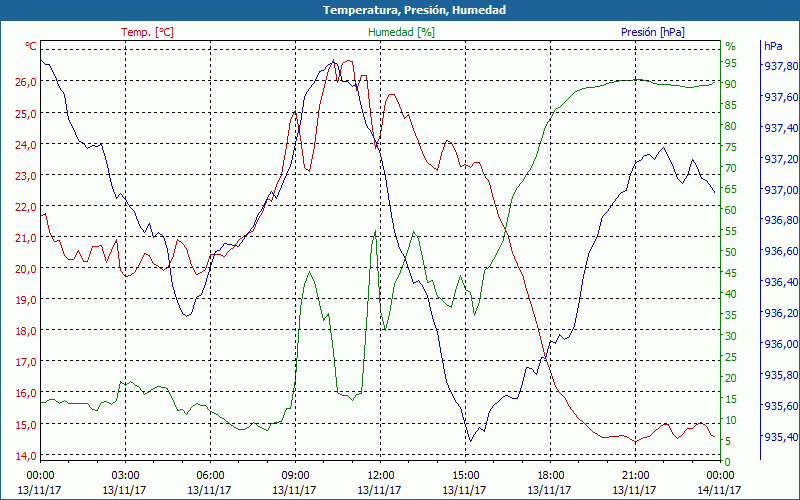
Task: Click pressure axis value 936,80
Action: tap(780, 220)
